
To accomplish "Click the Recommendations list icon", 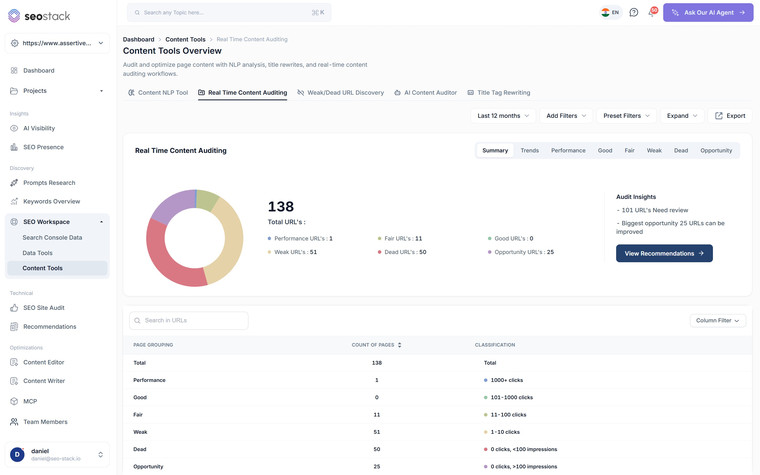I will click(14, 327).
